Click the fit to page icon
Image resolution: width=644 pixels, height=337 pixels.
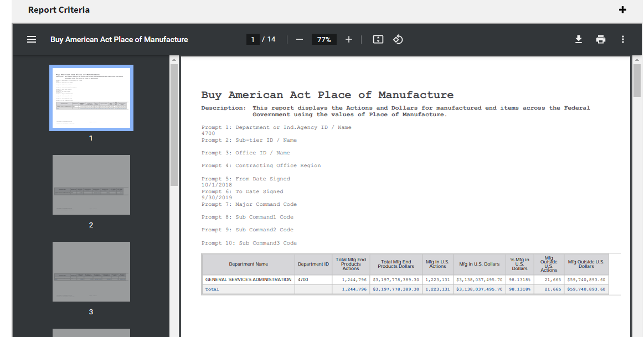pos(378,39)
